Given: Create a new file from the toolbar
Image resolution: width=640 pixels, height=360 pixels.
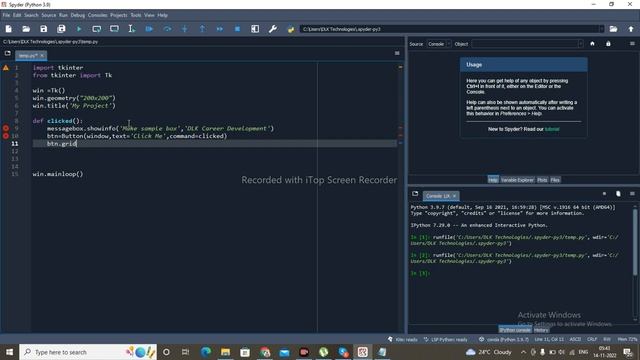Looking at the screenshot, I should click(x=9, y=29).
